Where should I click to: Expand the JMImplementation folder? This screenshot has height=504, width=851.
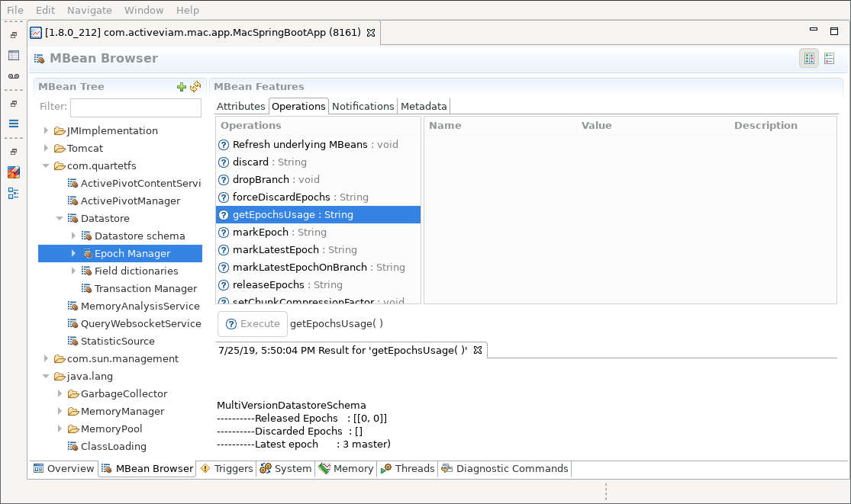(47, 131)
